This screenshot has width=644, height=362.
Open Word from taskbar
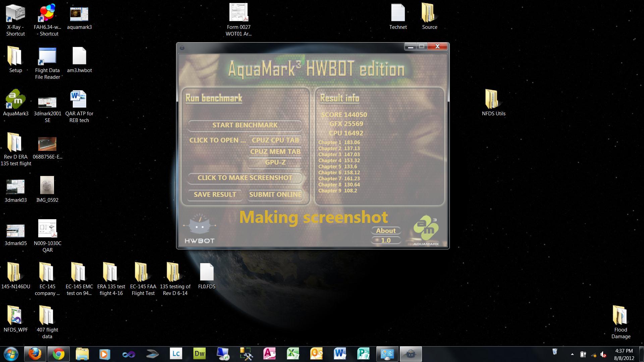tap(340, 354)
